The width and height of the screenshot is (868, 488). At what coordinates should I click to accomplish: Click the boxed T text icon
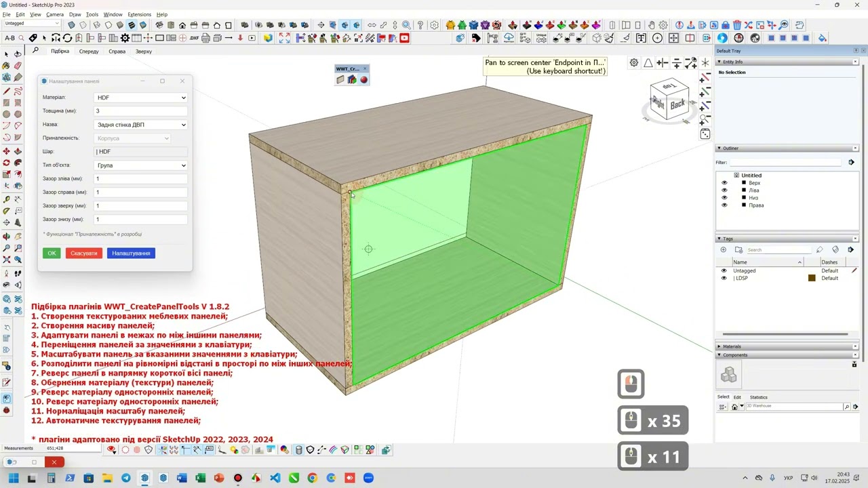pyautogui.click(x=641, y=38)
